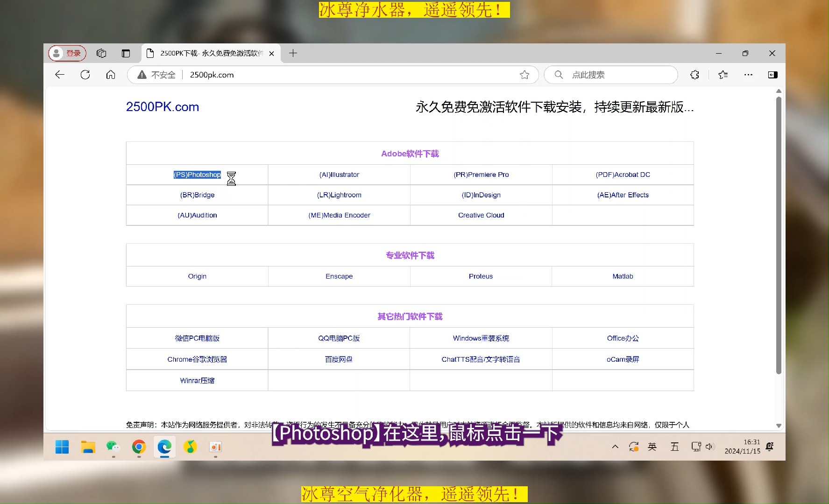Expand hidden system tray icons chevron
Viewport: 829px width, 504px height.
pyautogui.click(x=615, y=447)
